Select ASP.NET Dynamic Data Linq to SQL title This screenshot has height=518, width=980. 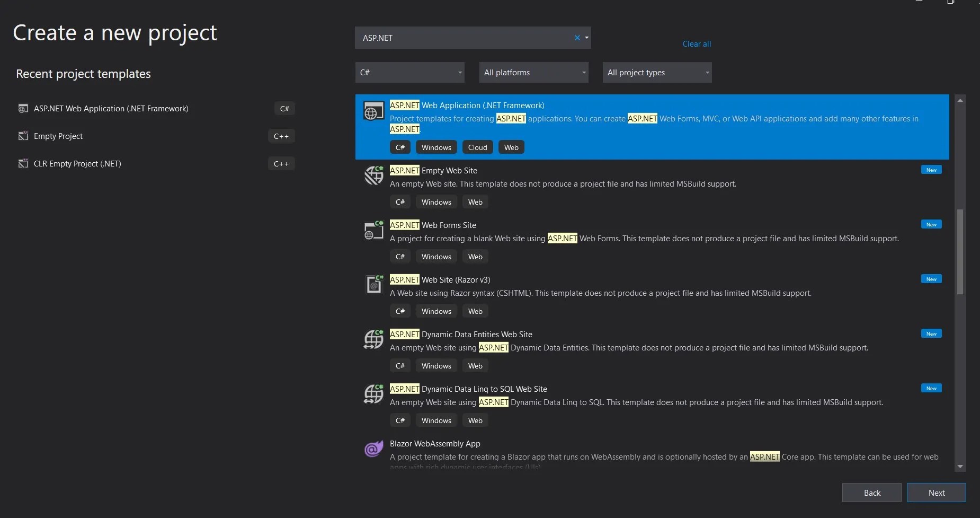tap(468, 389)
